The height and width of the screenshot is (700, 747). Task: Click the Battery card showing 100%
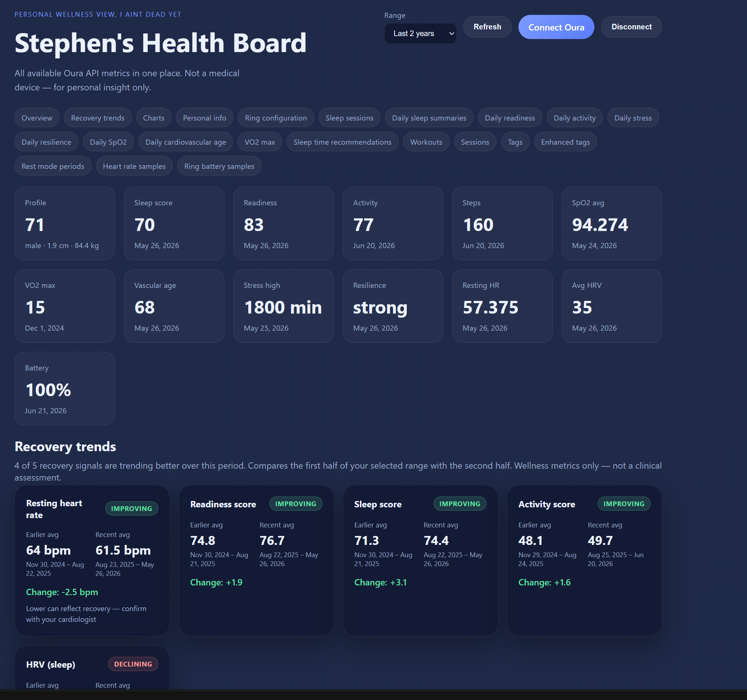[x=65, y=389]
